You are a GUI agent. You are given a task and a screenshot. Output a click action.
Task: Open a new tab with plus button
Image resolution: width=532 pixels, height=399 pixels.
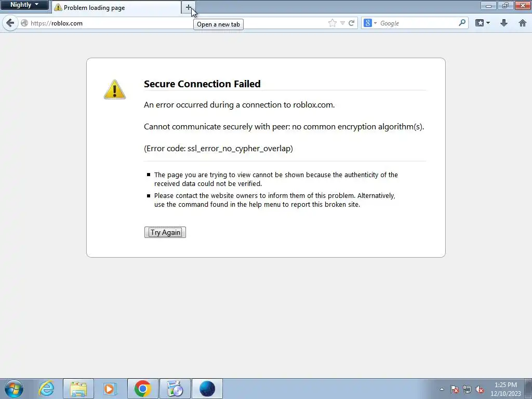(x=188, y=7)
